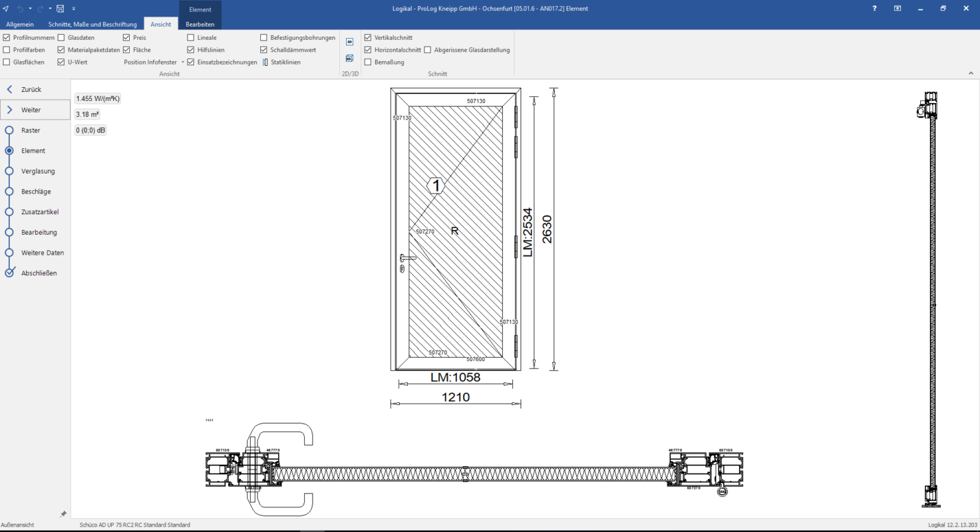Switch to 3D view mode
The image size is (980, 532).
[x=349, y=58]
